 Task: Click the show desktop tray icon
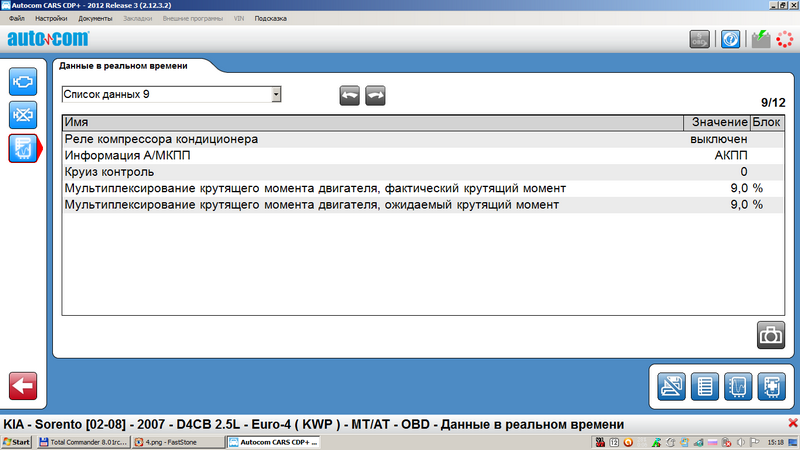click(793, 442)
